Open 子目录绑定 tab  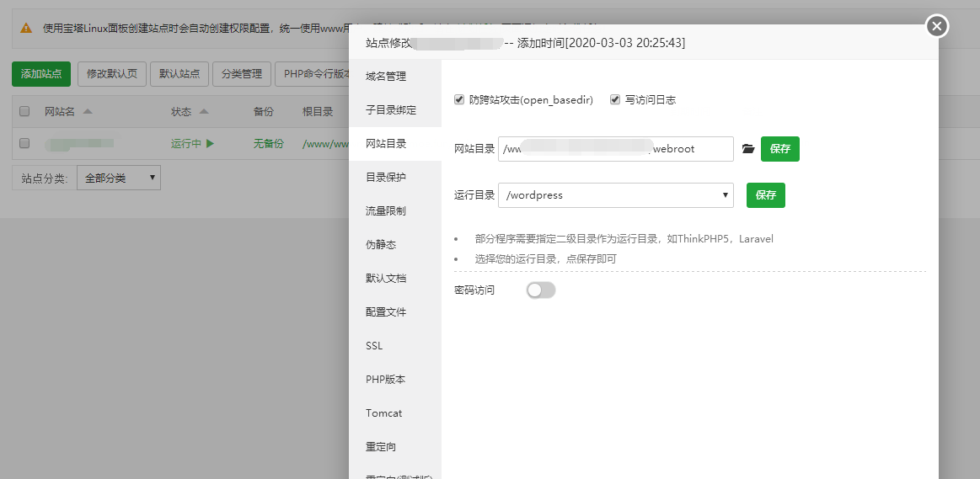(x=395, y=110)
